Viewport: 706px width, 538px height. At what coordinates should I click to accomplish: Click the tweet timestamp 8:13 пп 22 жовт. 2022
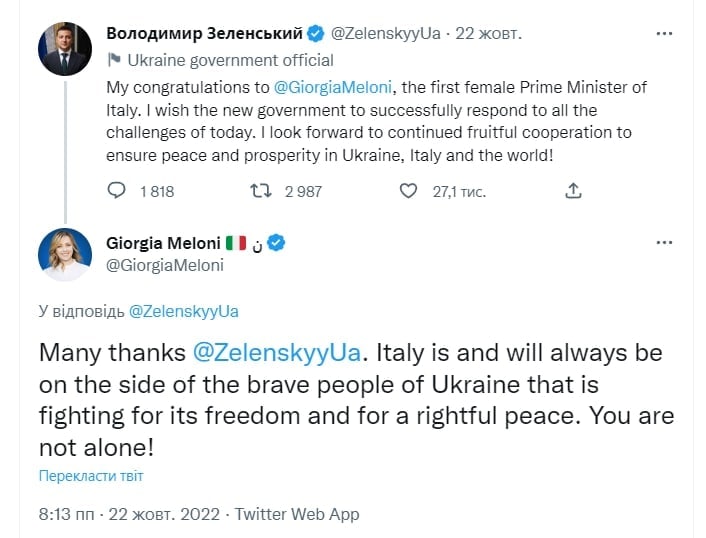131,514
